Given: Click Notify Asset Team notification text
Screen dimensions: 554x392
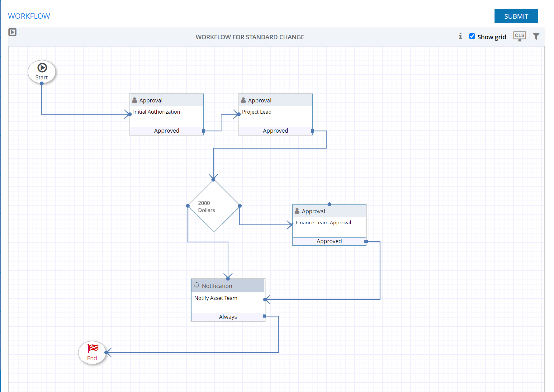Looking at the screenshot, I should pyautogui.click(x=216, y=298).
